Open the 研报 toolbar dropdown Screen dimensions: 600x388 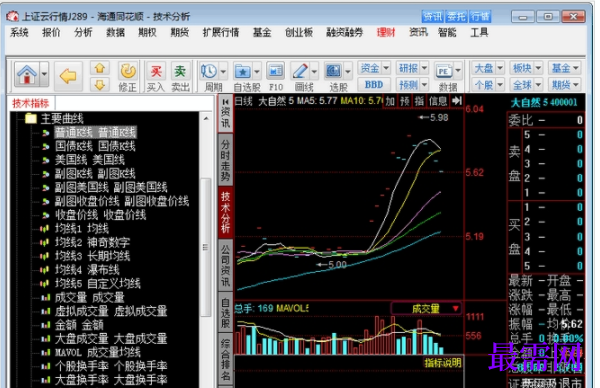(412, 68)
